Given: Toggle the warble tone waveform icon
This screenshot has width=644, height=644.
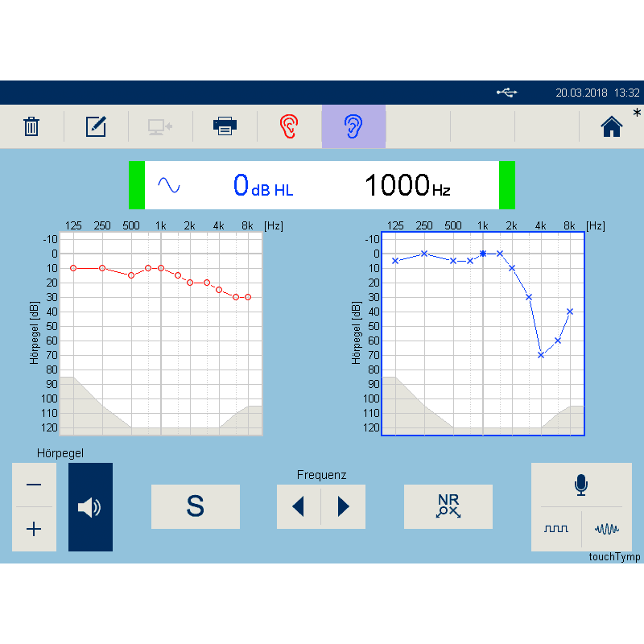Looking at the screenshot, I should click(x=607, y=529).
